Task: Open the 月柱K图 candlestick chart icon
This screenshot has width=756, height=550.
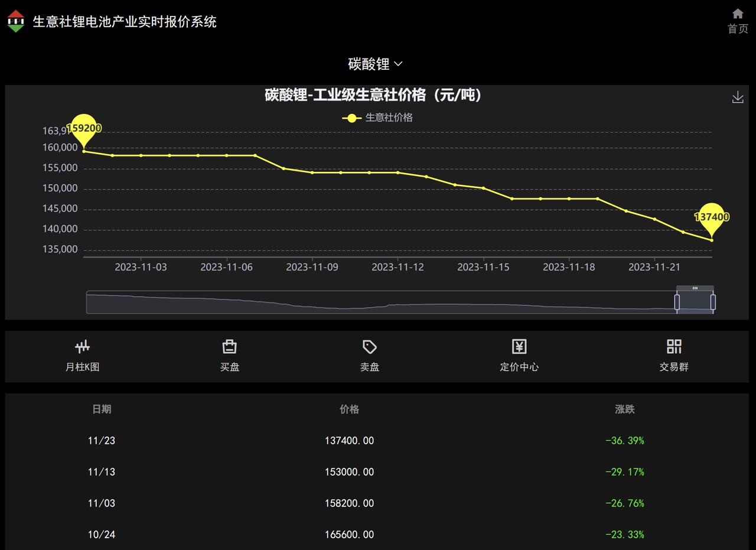Action: pos(83,347)
